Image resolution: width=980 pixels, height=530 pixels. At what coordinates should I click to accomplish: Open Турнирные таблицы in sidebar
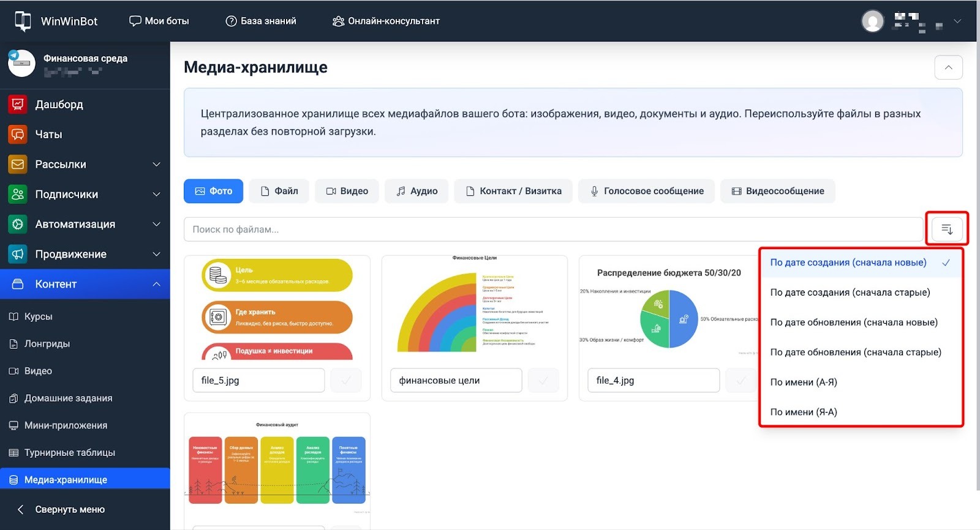pyautogui.click(x=69, y=453)
